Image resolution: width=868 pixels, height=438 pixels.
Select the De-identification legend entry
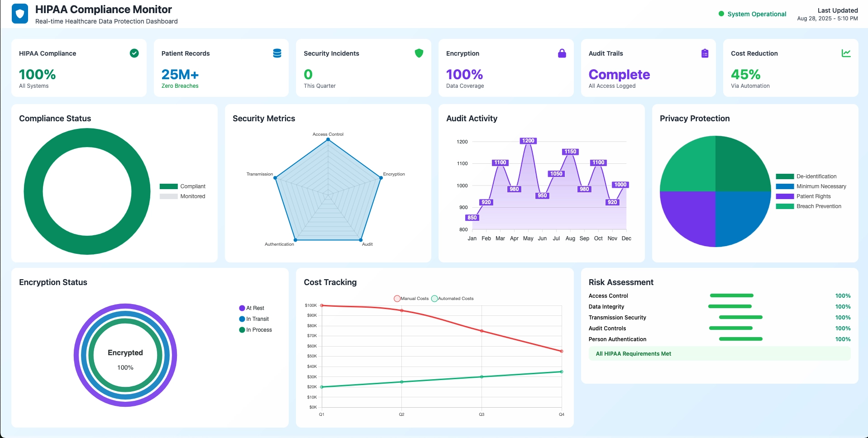tap(806, 176)
